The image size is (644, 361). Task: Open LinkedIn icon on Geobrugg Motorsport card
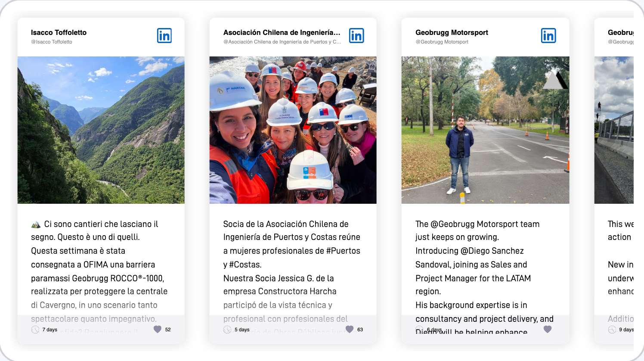tap(548, 36)
